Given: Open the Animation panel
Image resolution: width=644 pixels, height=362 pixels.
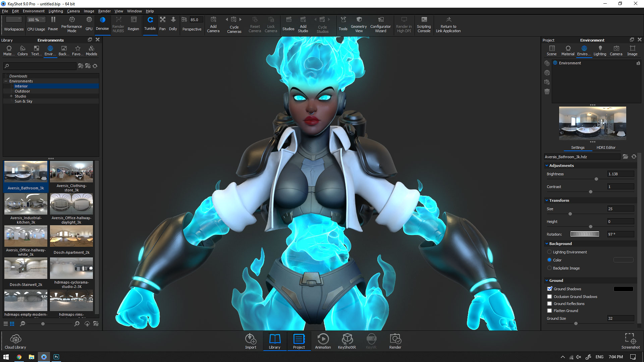Looking at the screenshot, I should pyautogui.click(x=323, y=341).
